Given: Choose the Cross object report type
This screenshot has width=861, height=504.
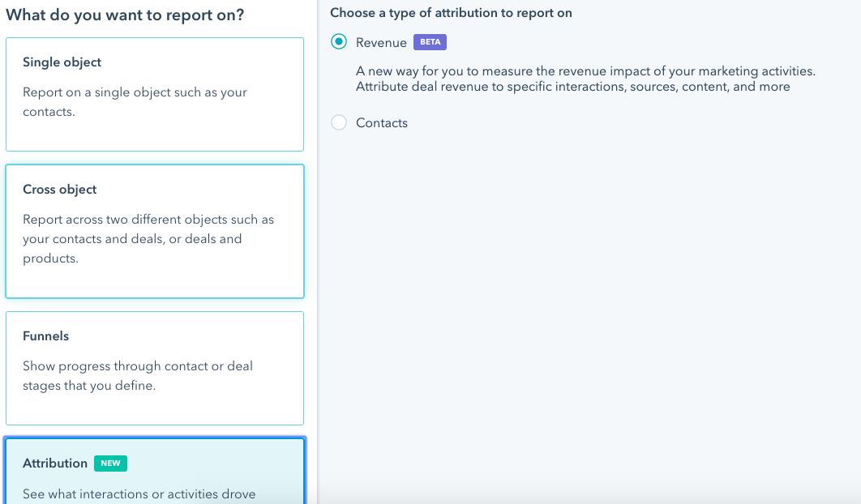Looking at the screenshot, I should [x=154, y=231].
